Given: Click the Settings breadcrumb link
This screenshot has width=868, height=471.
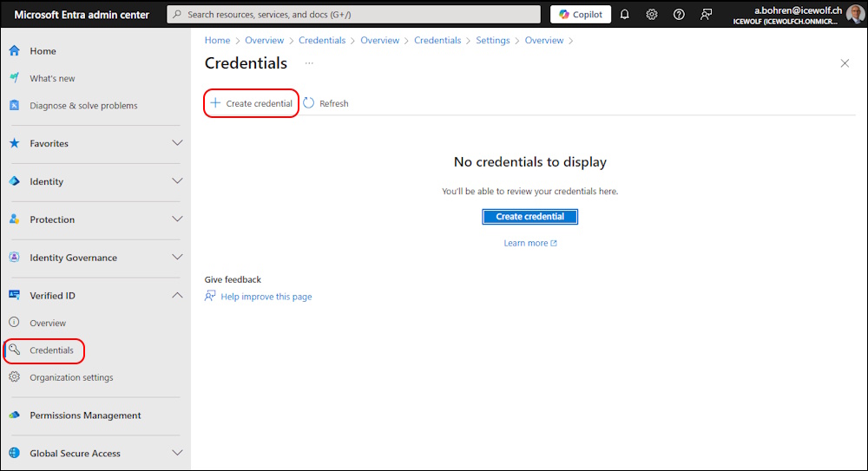Looking at the screenshot, I should [x=493, y=41].
